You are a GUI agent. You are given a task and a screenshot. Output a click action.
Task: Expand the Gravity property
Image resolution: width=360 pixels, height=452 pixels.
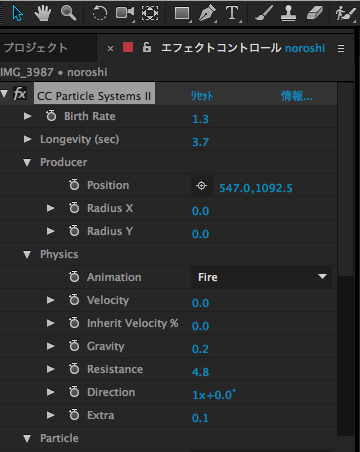point(50,346)
